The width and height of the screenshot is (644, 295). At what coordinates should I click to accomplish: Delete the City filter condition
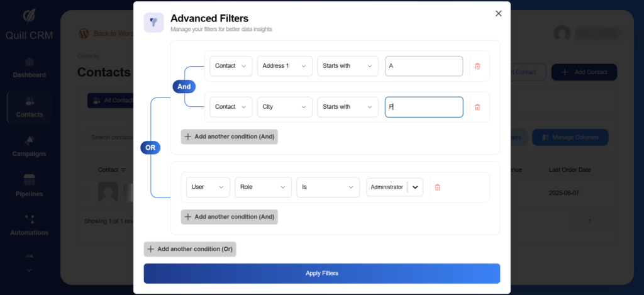tap(477, 107)
